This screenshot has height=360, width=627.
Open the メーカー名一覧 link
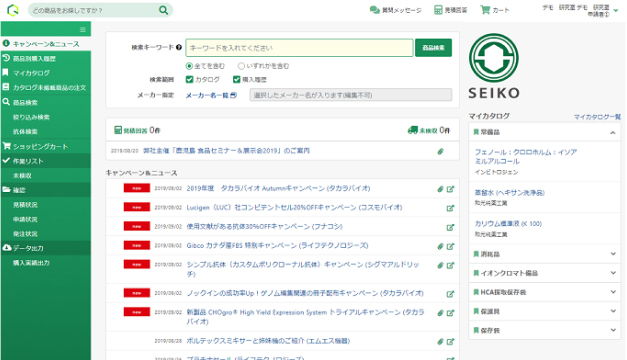211,95
